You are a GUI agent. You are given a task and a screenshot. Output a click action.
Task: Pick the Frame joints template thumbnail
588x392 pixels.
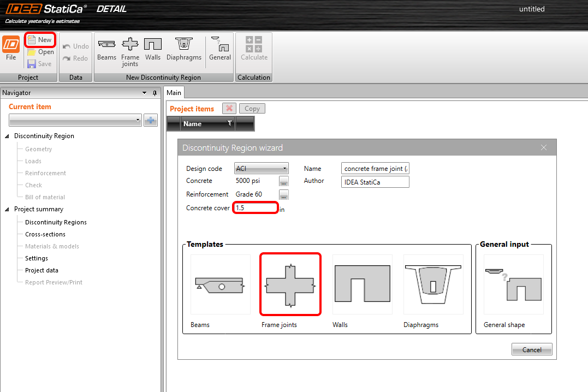(290, 284)
